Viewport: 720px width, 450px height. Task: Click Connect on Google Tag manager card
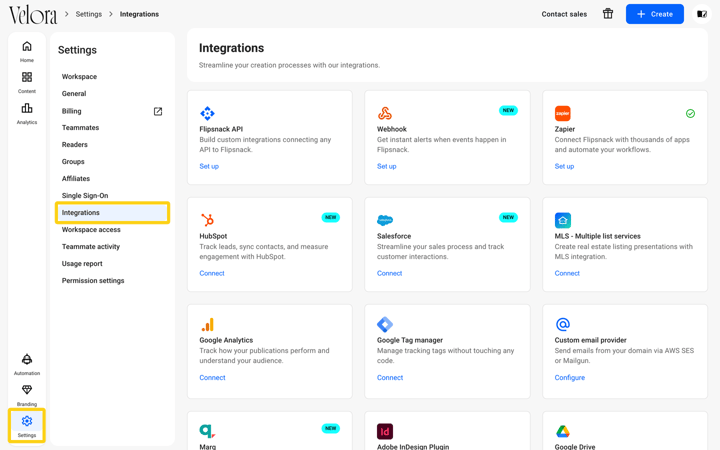tap(390, 377)
